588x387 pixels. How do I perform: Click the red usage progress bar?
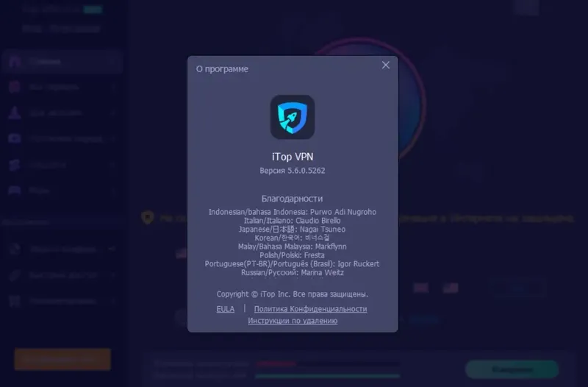276,363
